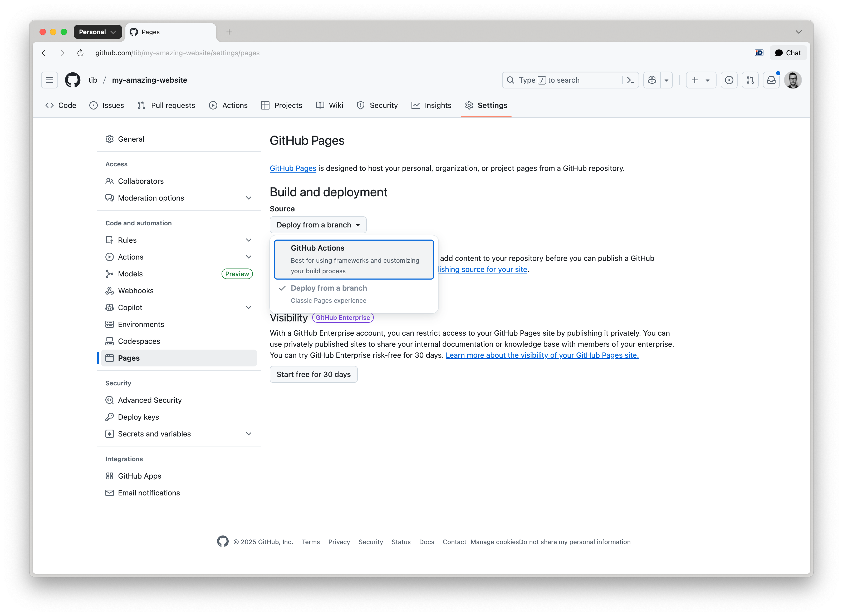Open Status in the footer

point(401,542)
